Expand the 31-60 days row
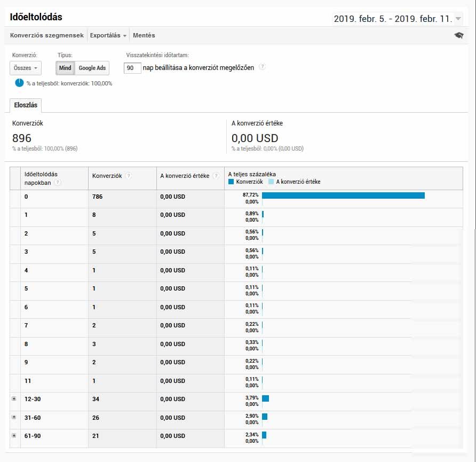This screenshot has height=462, width=476. coord(14,417)
